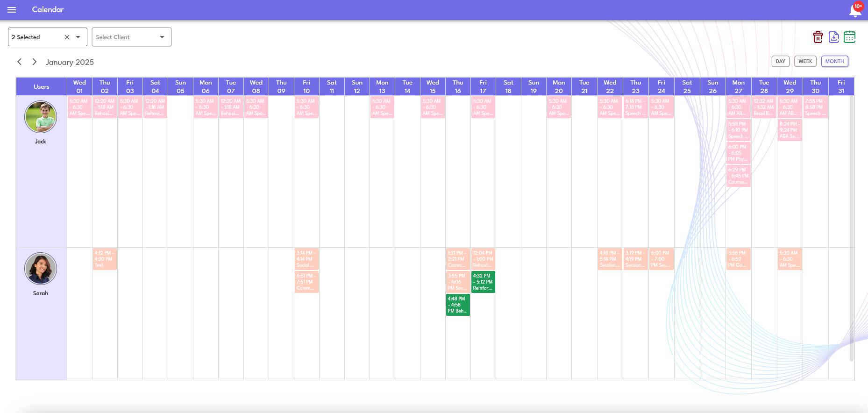Click the Users column header
The height and width of the screenshot is (413, 868).
(42, 86)
